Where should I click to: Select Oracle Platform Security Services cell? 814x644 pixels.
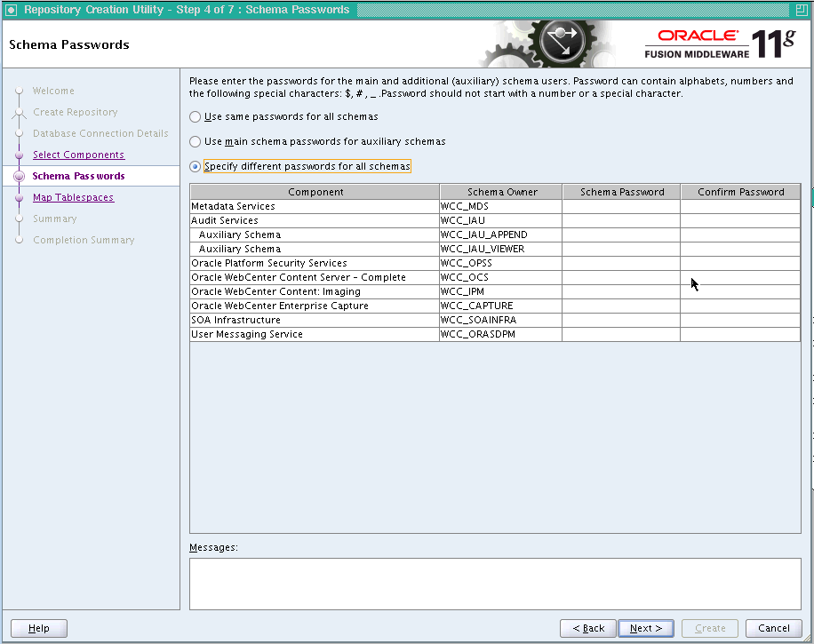coord(315,263)
